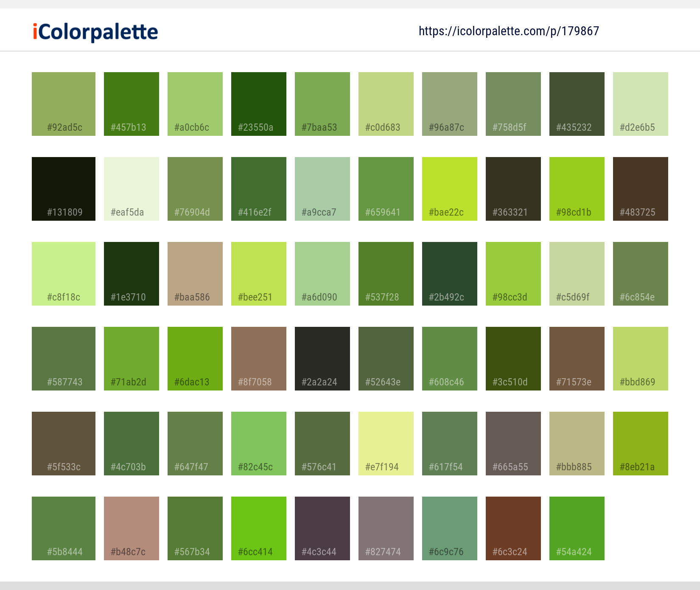Click the #608c46 swatch
The height and width of the screenshot is (590, 700).
[450, 359]
